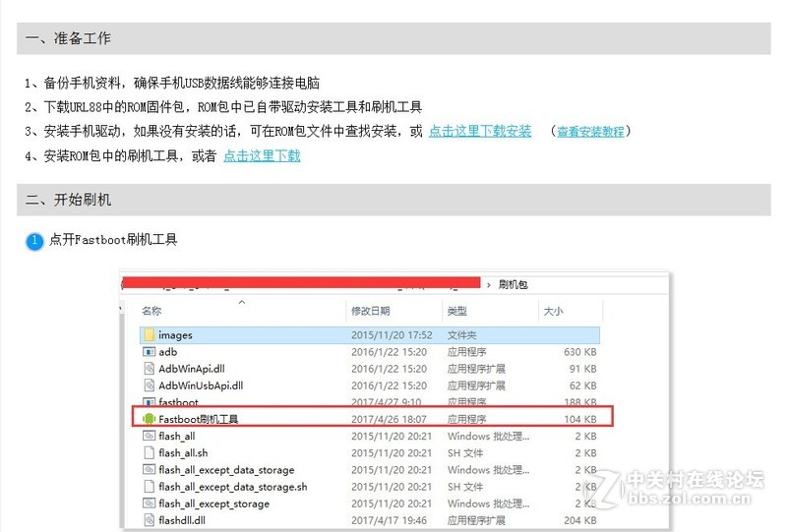Click the 204 KB size of flashdll.dll
Image resolution: width=787 pixels, height=532 pixels.
point(579,520)
